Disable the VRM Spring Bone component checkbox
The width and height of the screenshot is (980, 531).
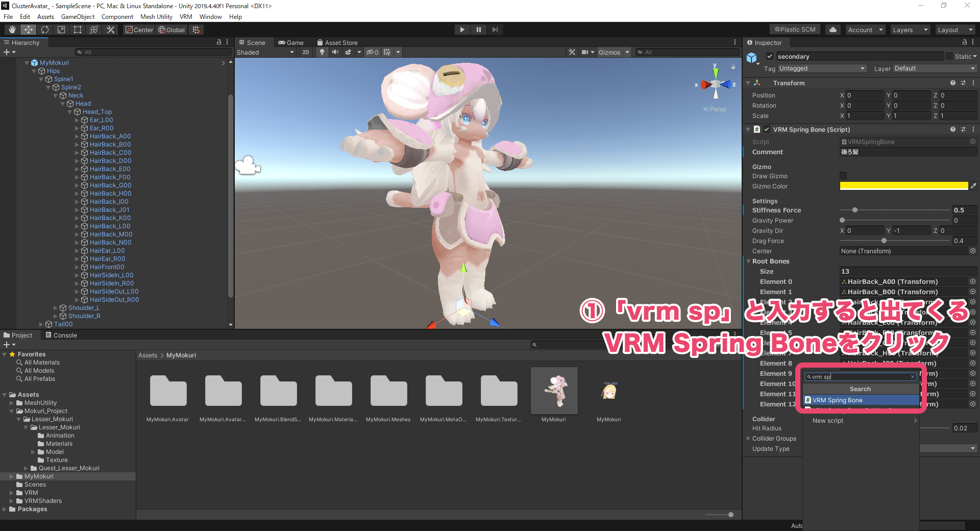coord(767,129)
